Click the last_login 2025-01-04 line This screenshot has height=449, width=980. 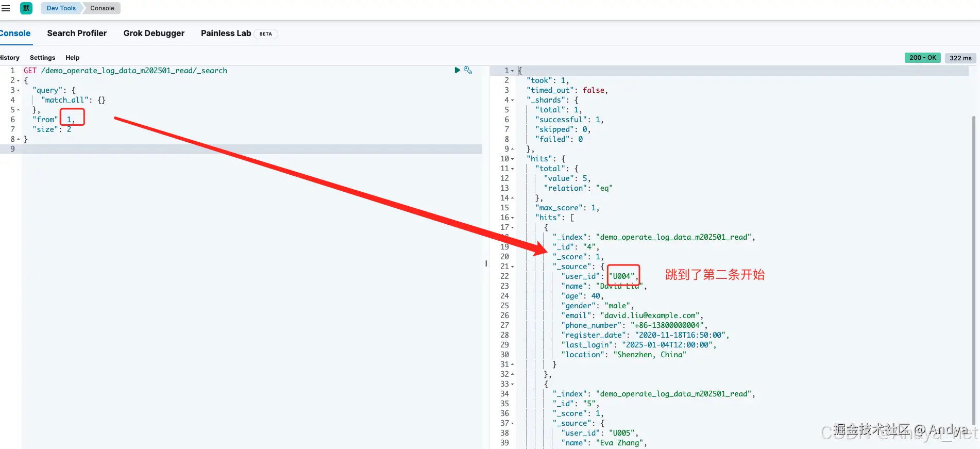[x=639, y=345]
